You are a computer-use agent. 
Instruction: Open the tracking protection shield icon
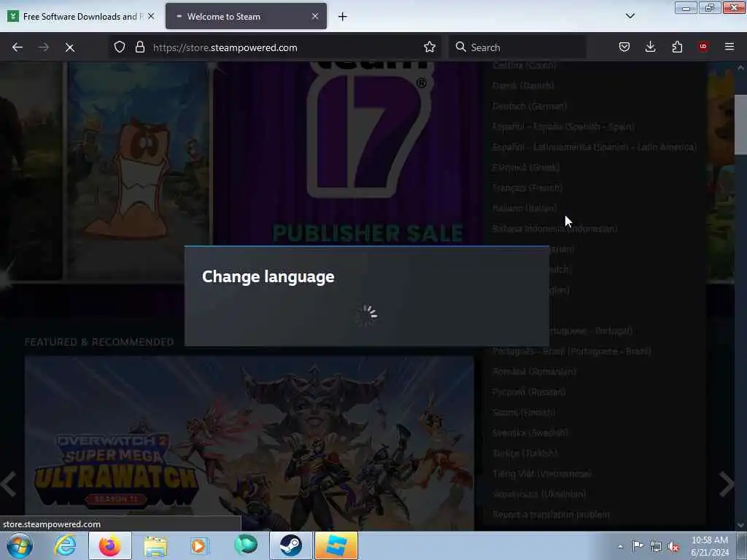click(x=120, y=47)
